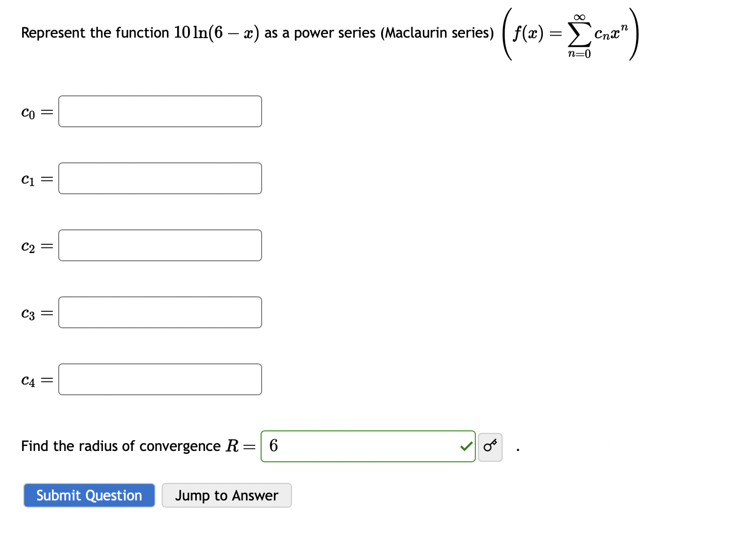Click inside the c1 coefficient input box
The height and width of the screenshot is (536, 756).
pyautogui.click(x=160, y=178)
